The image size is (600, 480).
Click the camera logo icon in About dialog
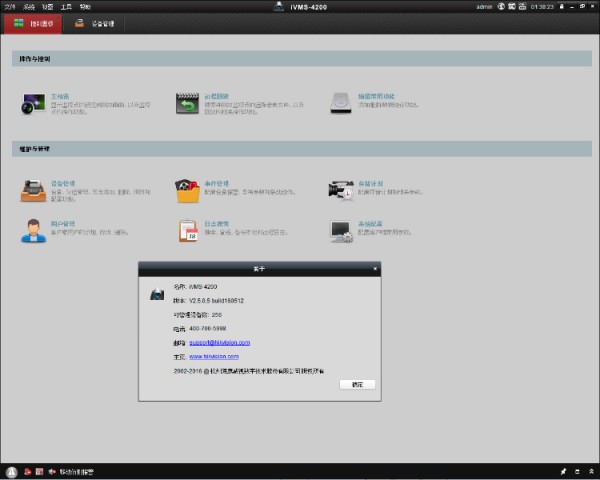157,294
